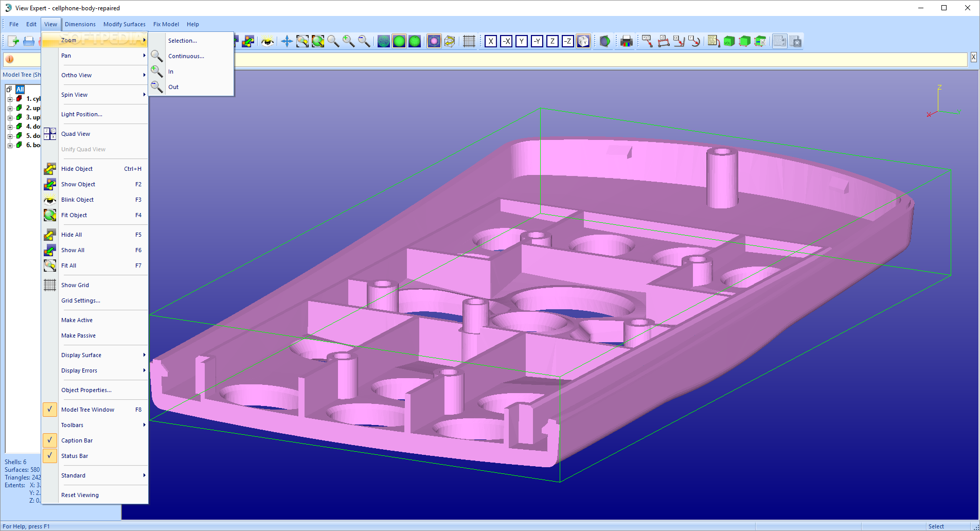Click the radius measurement 'r' icon
980x531 pixels.
tap(694, 41)
